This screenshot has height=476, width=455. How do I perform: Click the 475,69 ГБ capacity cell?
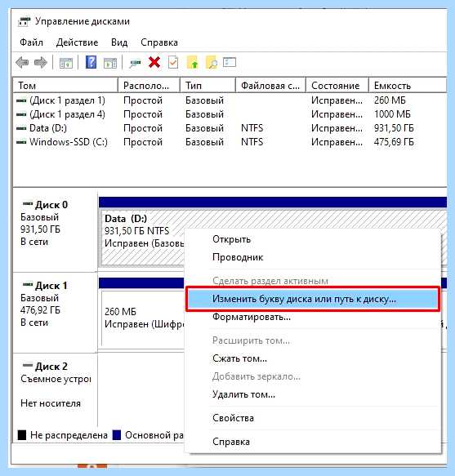(394, 142)
